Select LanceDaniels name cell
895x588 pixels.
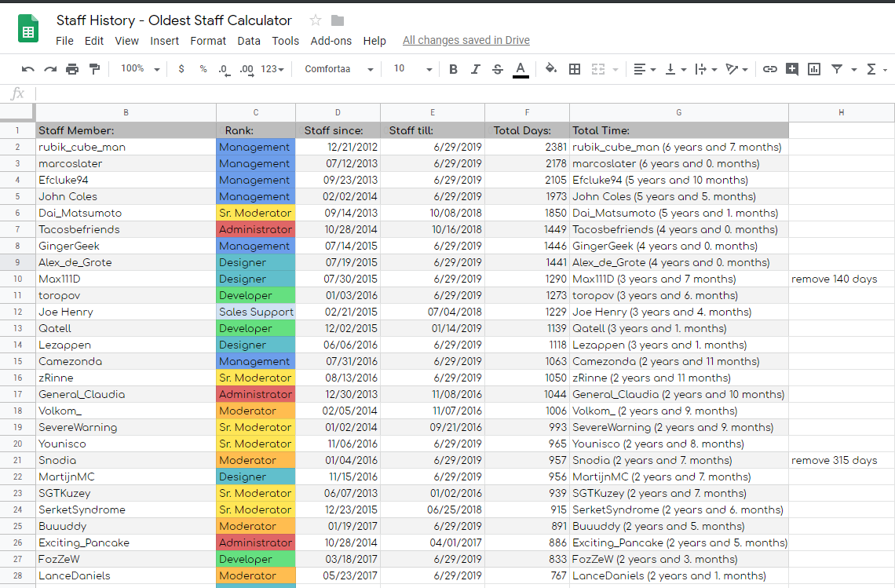click(x=126, y=575)
